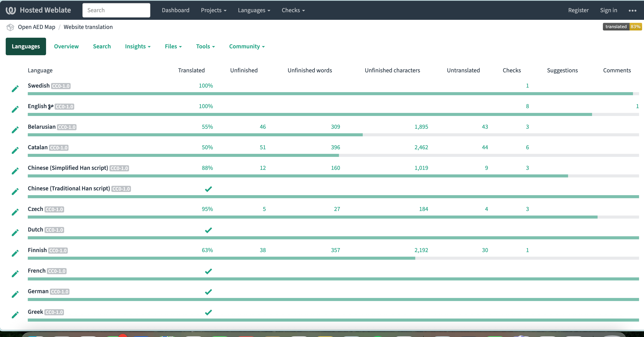644x337 pixels.
Task: Expand the Insights menu
Action: 138,46
